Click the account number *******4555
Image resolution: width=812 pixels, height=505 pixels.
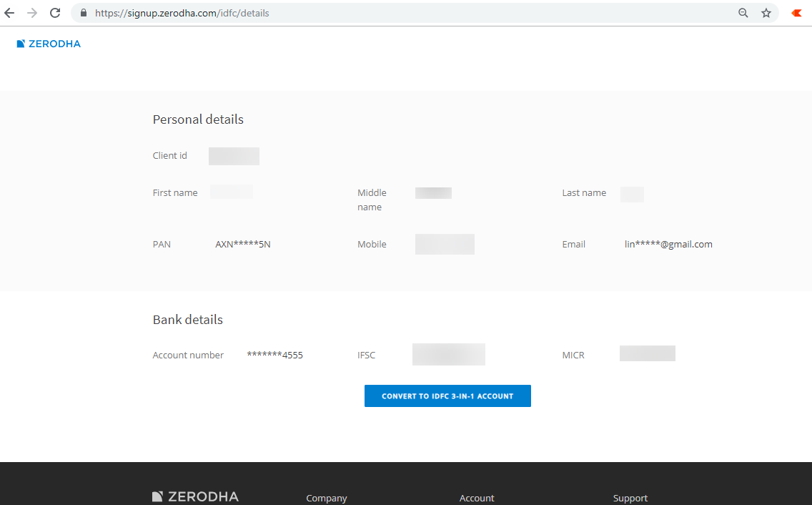[275, 356]
